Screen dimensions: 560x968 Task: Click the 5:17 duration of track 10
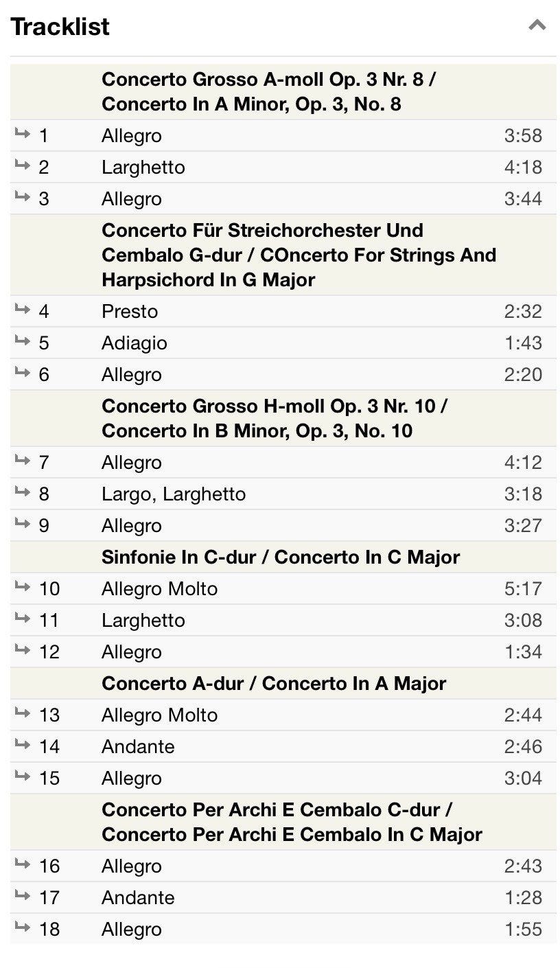pos(523,589)
